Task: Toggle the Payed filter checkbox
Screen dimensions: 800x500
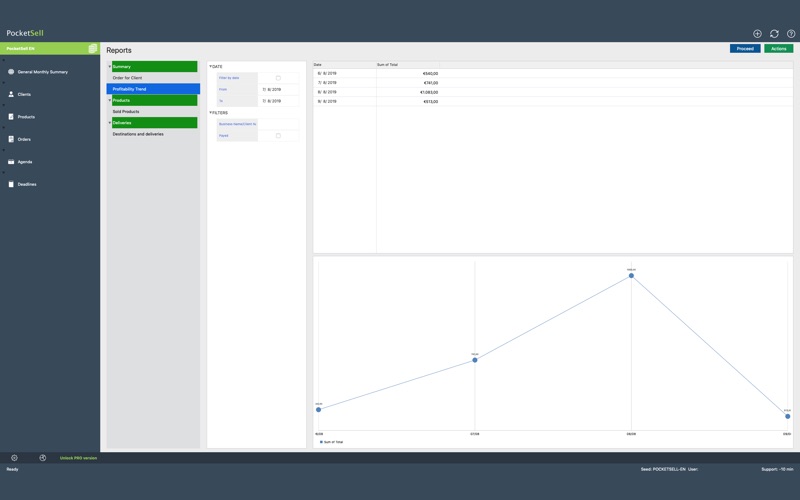Action: pyautogui.click(x=278, y=136)
